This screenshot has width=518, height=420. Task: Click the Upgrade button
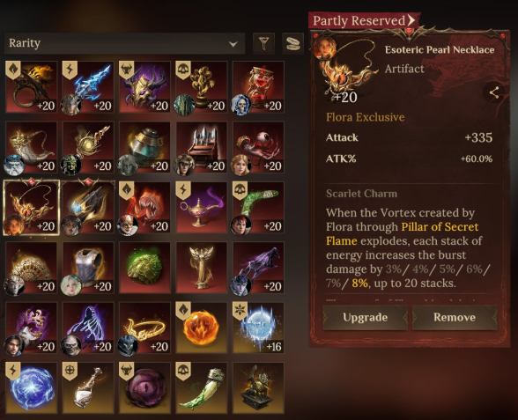pos(365,317)
